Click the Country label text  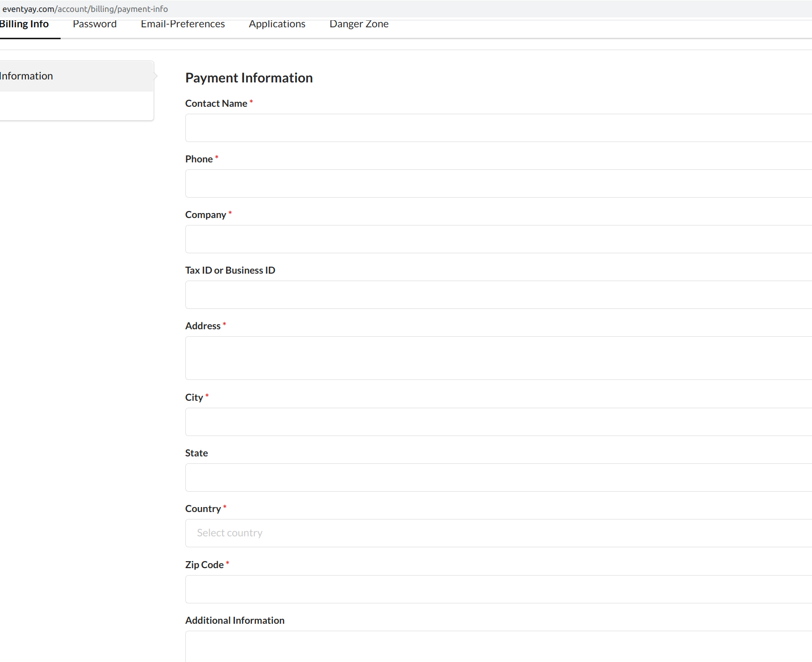tap(203, 509)
